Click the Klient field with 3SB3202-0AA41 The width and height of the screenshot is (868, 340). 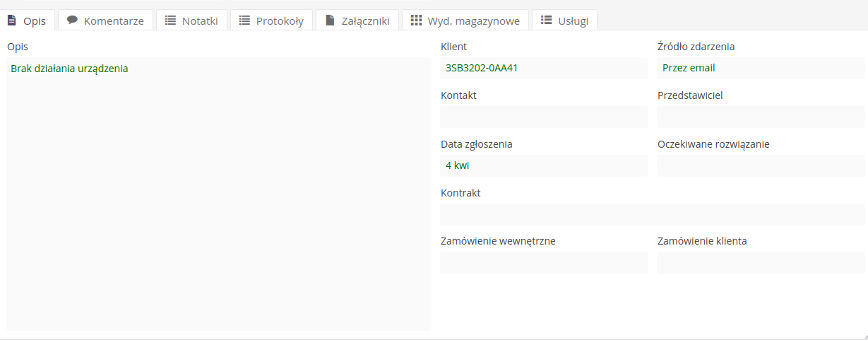tap(544, 69)
